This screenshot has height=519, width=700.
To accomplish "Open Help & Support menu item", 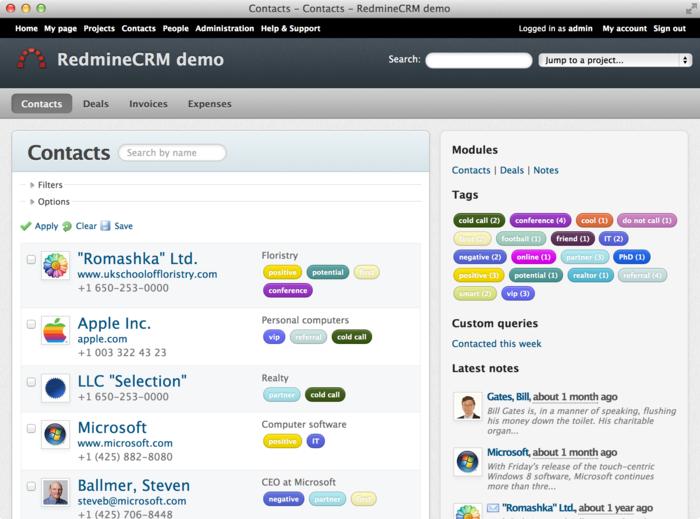I will pyautogui.click(x=291, y=29).
